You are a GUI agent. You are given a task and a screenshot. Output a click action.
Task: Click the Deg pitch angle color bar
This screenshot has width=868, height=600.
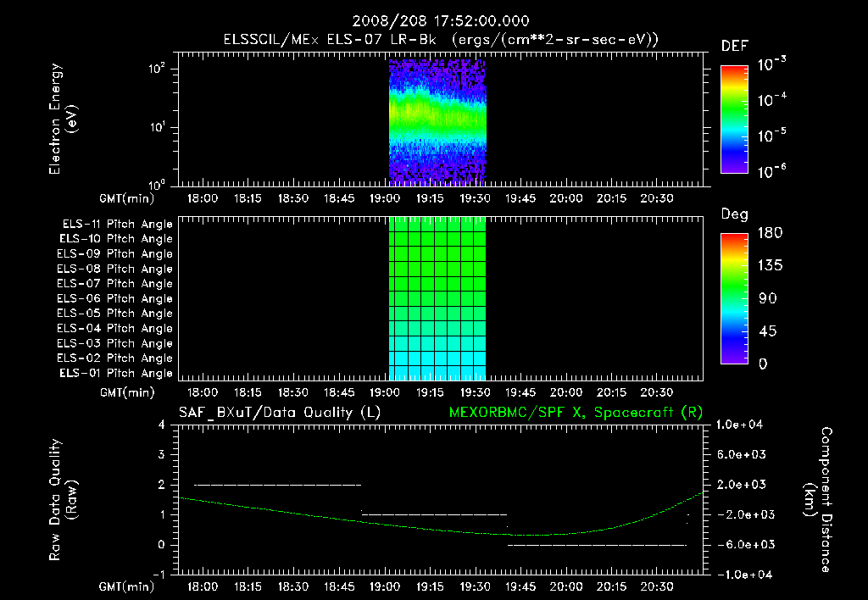coord(734,298)
